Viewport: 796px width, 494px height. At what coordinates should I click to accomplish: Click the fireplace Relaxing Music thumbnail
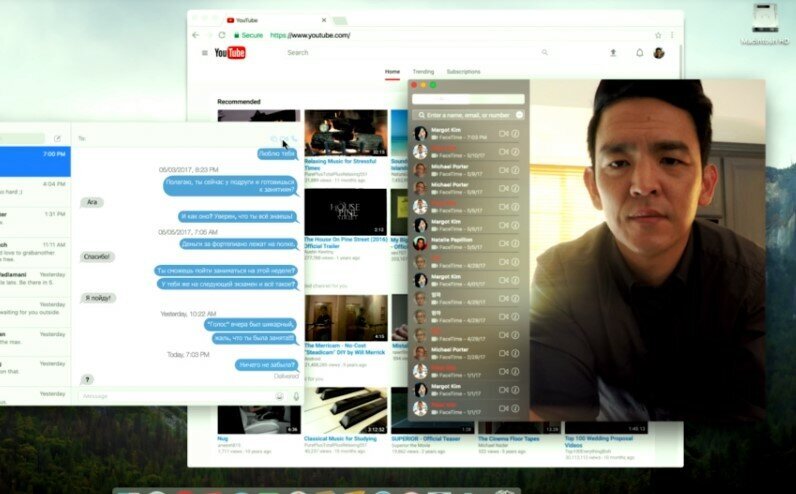[346, 133]
